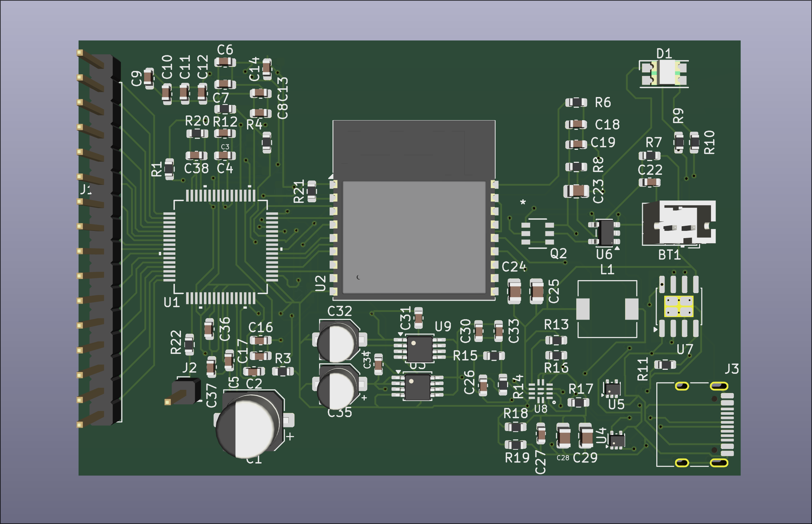Click the 'BT1' silkscreen label
Image resolution: width=812 pixels, height=524 pixels.
[x=670, y=255]
